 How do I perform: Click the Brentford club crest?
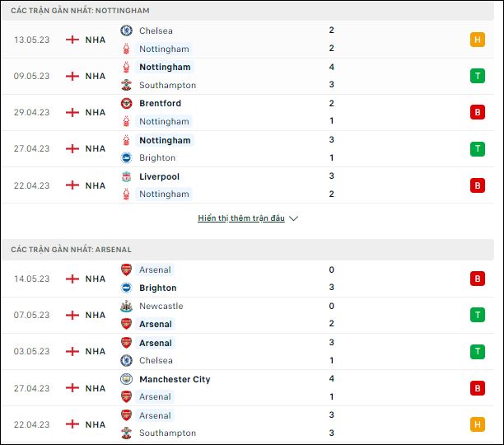pyautogui.click(x=126, y=103)
